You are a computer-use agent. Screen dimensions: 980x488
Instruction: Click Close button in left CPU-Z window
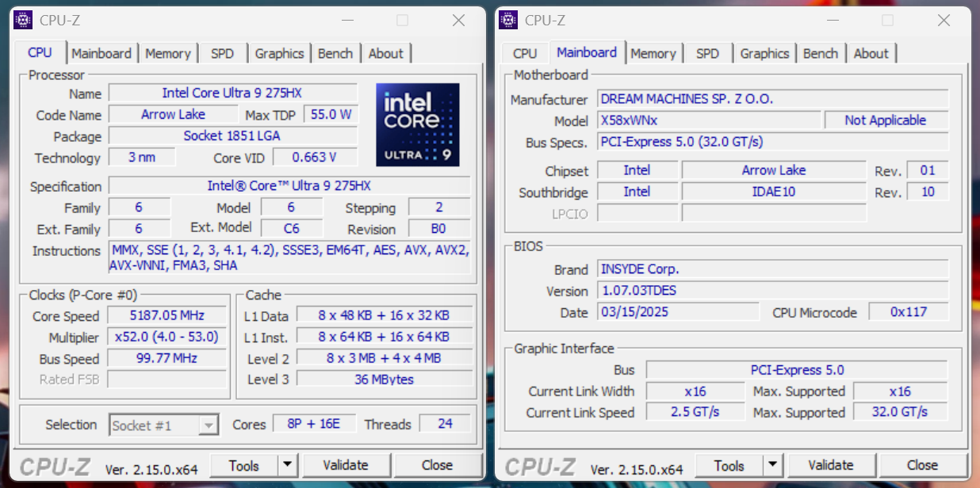pyautogui.click(x=437, y=465)
